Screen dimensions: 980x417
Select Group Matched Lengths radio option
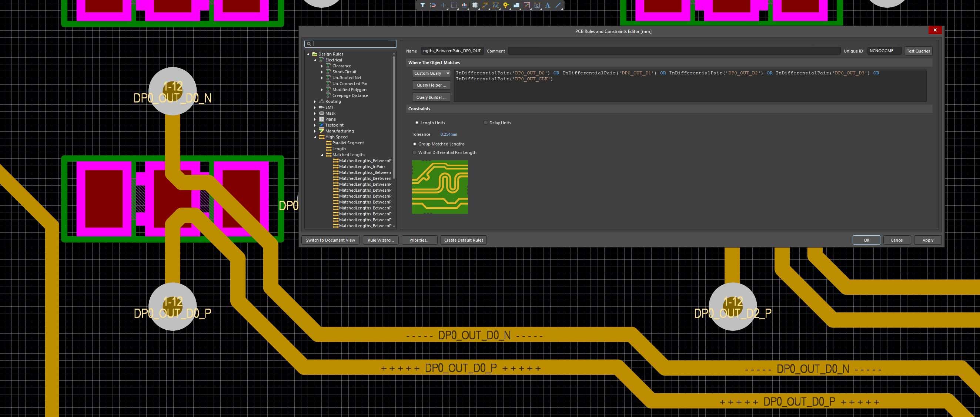(415, 144)
